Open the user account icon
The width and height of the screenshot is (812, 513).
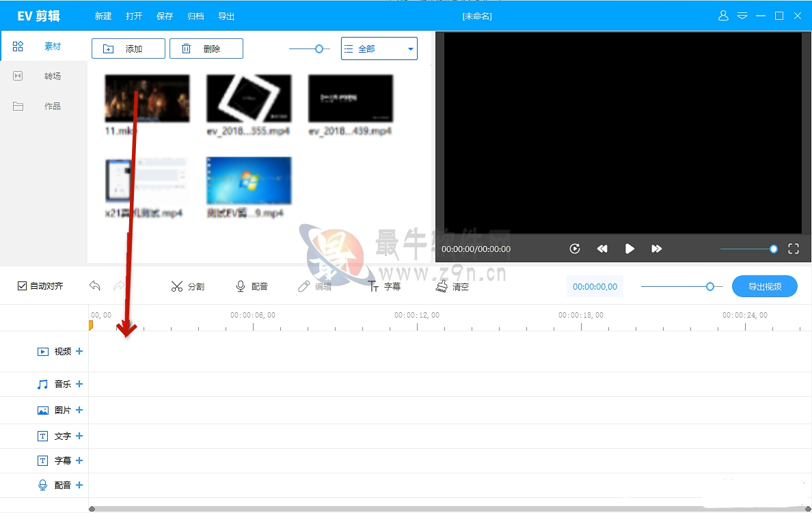(x=723, y=16)
